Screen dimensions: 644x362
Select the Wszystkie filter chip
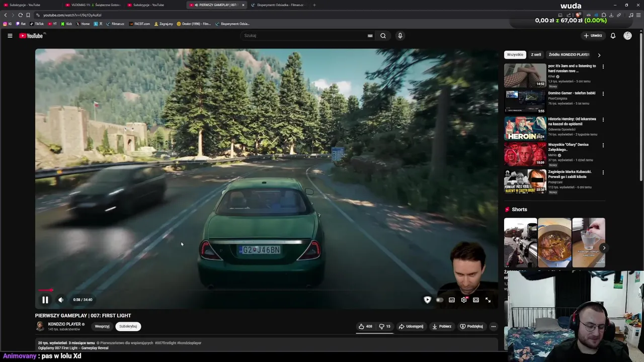[515, 55]
